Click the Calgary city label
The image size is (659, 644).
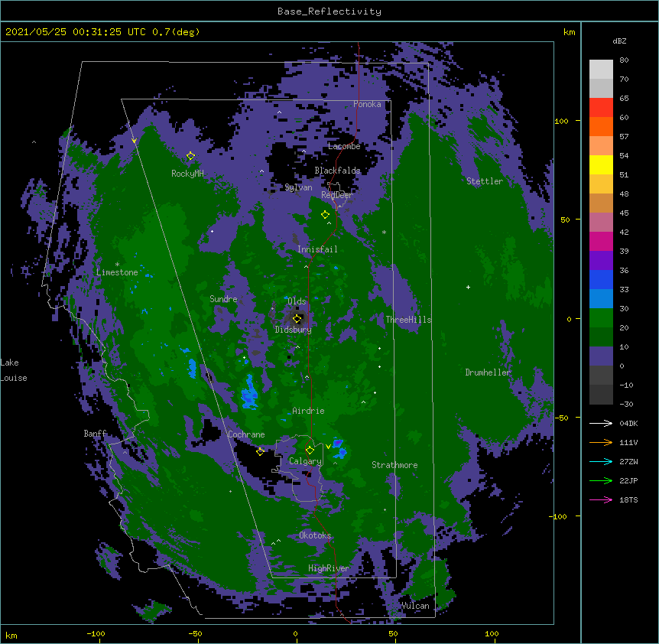click(305, 461)
